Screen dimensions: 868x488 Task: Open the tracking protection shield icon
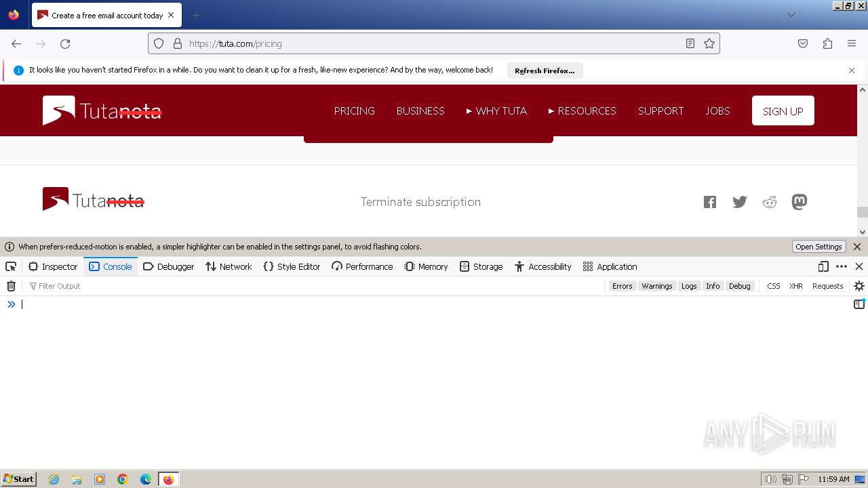(x=159, y=43)
